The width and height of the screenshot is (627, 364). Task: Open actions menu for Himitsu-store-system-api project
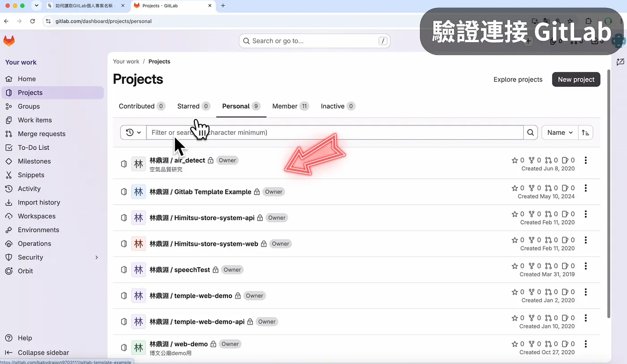coord(585,214)
